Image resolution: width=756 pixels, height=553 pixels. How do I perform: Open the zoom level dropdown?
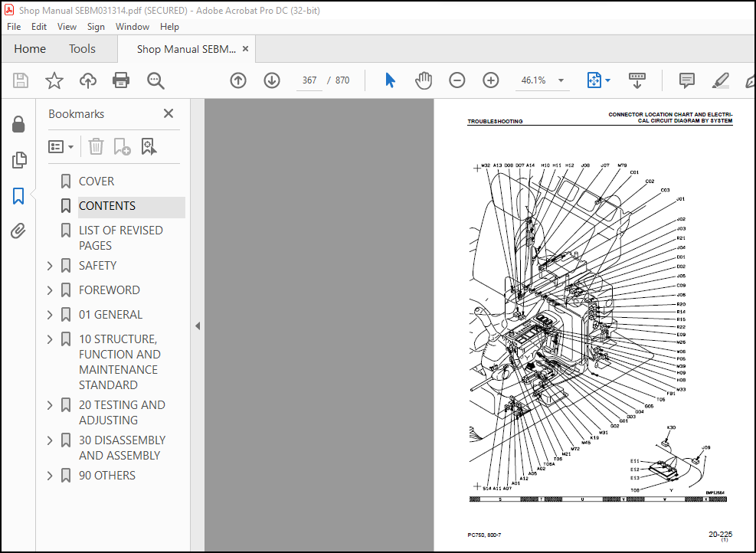point(561,80)
